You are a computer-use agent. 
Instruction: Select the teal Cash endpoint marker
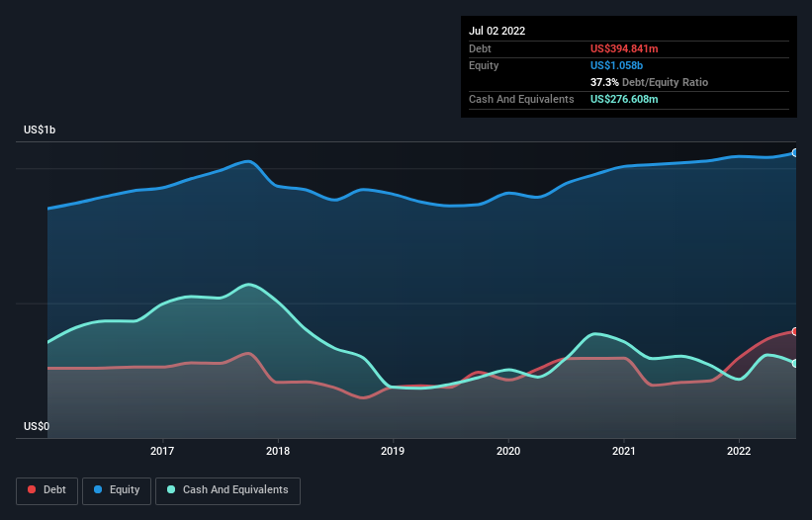pos(795,364)
